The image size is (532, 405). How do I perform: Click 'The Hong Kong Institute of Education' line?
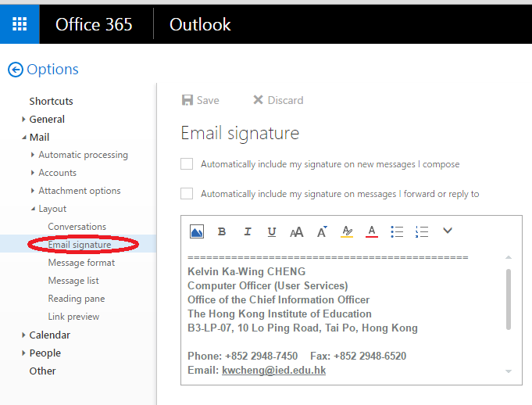(x=280, y=314)
